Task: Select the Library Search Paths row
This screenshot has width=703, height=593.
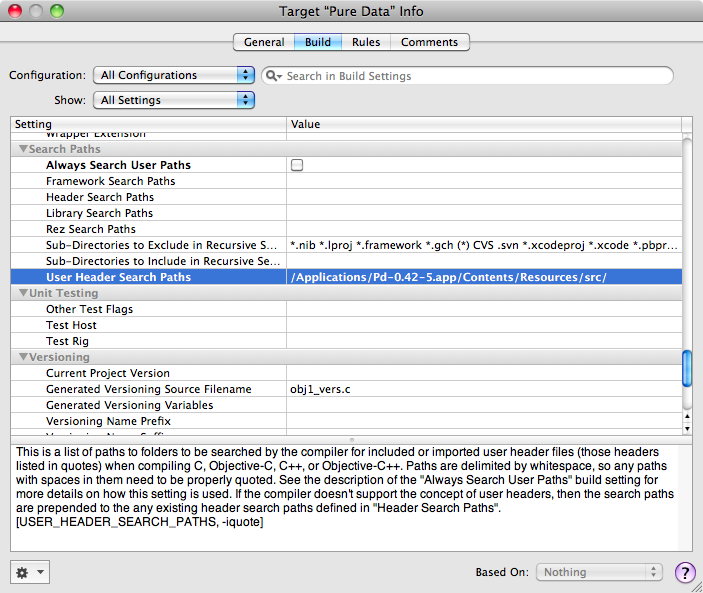Action: tap(346, 213)
